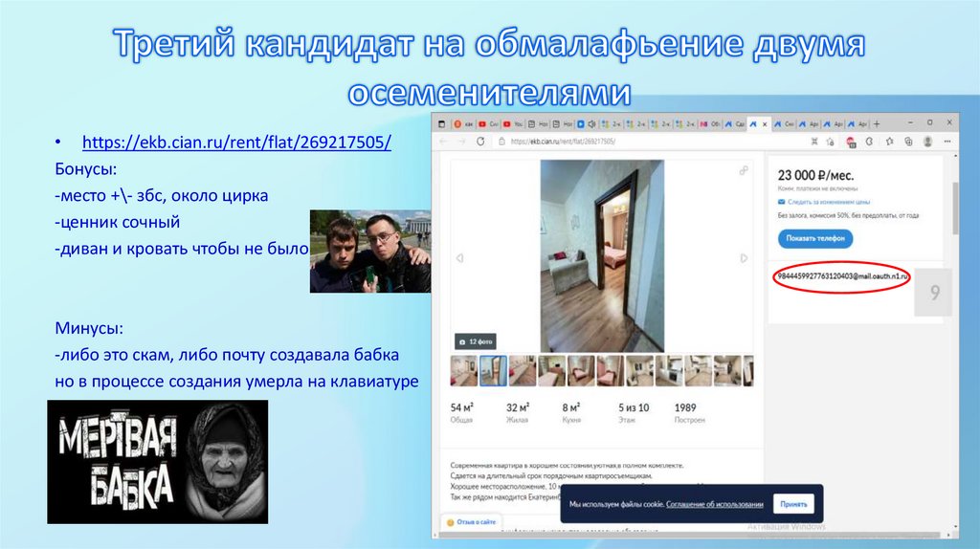Open the '12 фото' gallery badge
The height and width of the screenshot is (549, 980).
[476, 341]
